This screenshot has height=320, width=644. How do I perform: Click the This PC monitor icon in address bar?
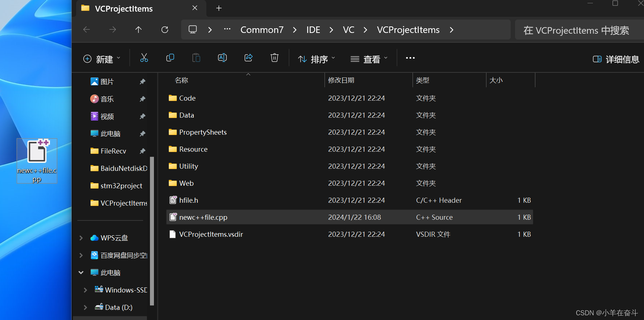click(193, 30)
